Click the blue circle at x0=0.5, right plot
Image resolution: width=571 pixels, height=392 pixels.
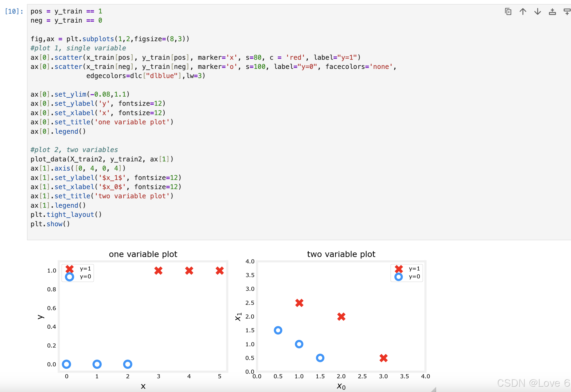coord(278,330)
